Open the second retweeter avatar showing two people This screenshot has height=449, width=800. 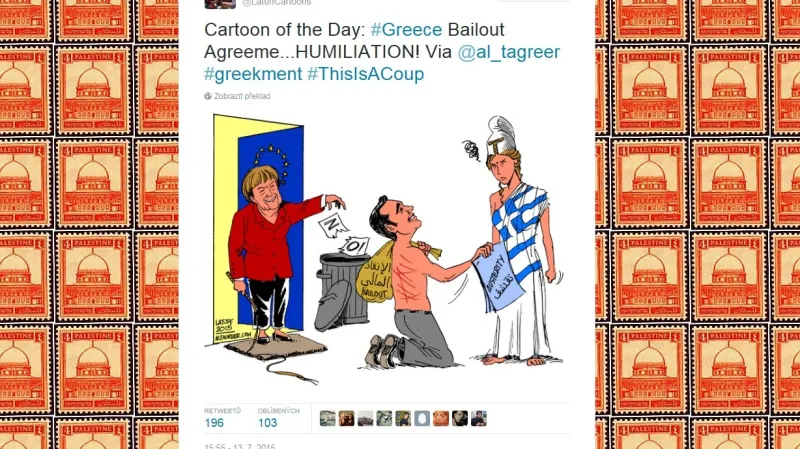346,418
